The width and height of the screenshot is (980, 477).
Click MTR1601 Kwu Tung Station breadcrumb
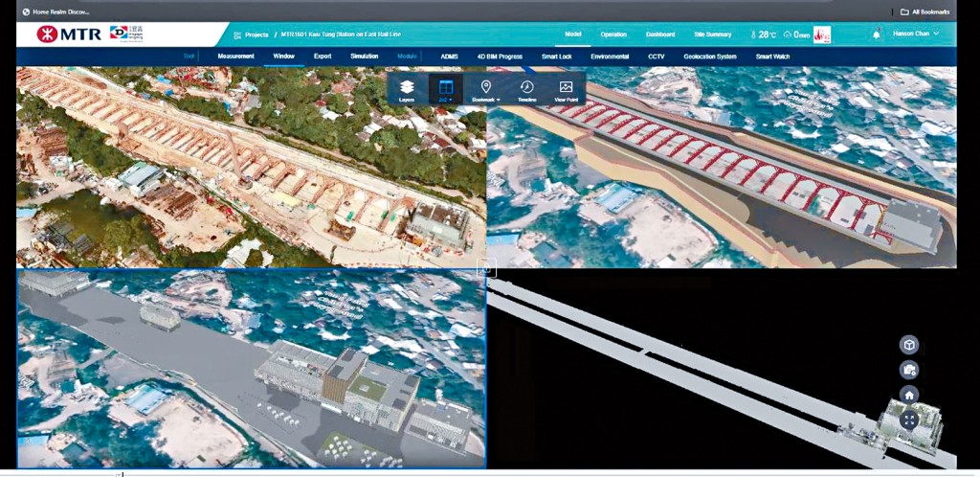pyautogui.click(x=341, y=35)
